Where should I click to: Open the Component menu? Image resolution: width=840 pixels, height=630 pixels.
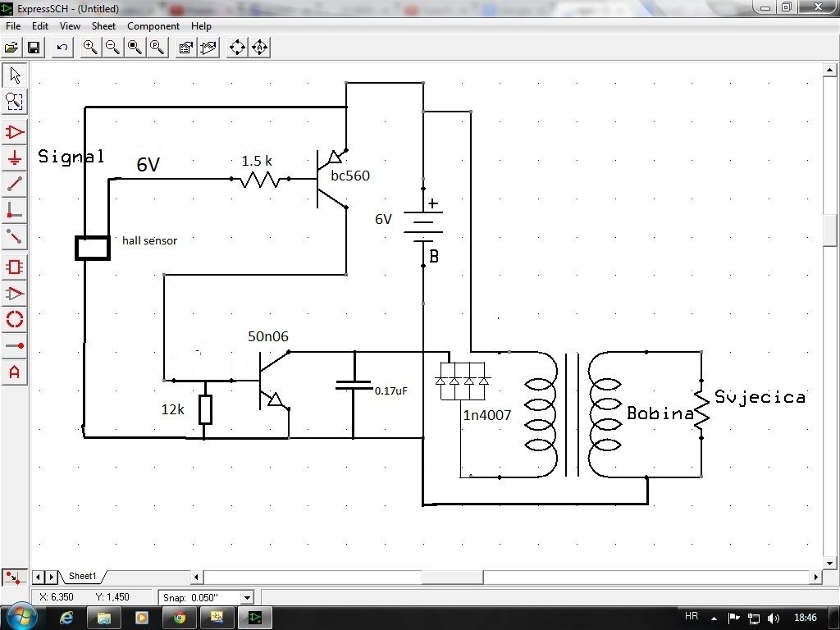[x=153, y=25]
